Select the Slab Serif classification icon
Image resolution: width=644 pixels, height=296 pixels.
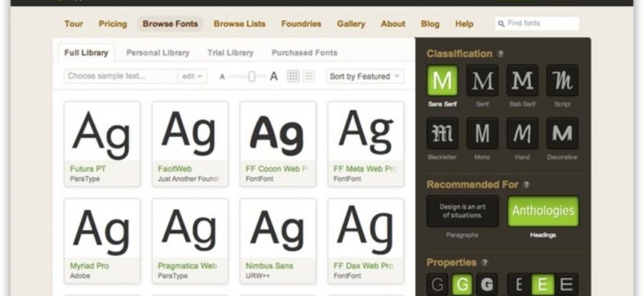(x=522, y=80)
